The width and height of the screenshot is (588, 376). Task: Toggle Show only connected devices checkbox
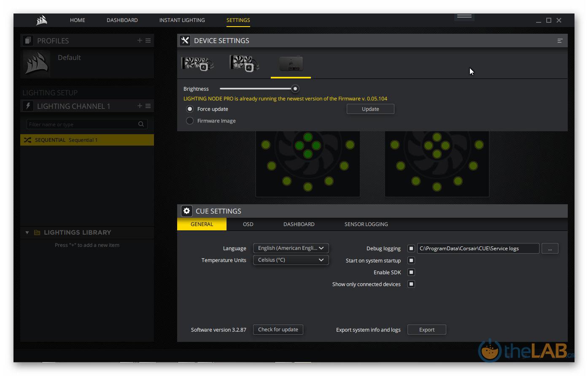click(x=411, y=284)
